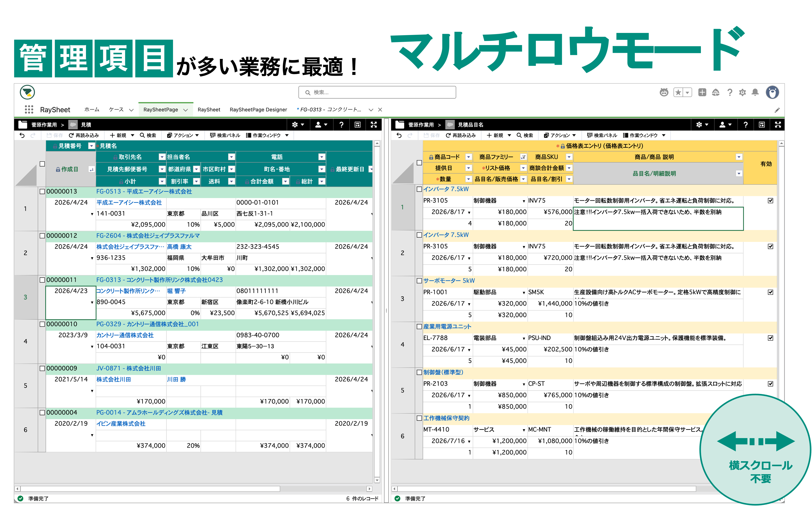Image resolution: width=812 pixels, height=506 pixels.
Task: Open the Trailhead guidance icon
Action: pyautogui.click(x=716, y=92)
